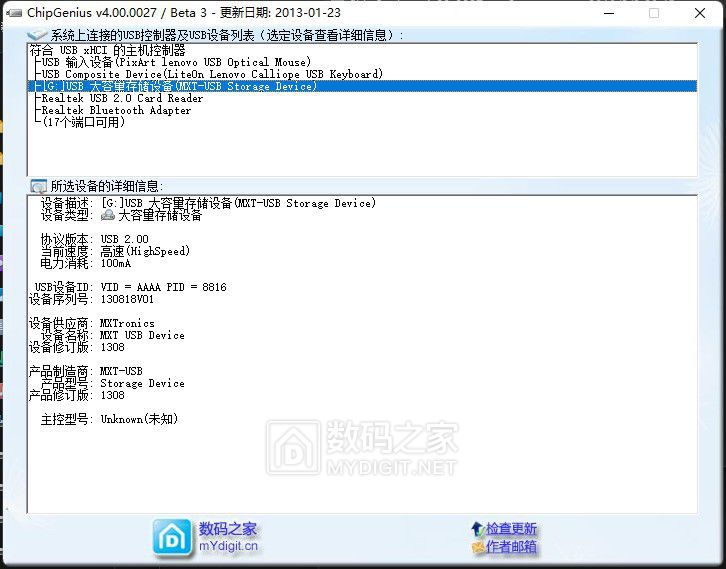Click the 设备描述 line in details
This screenshot has height=569, width=726.
coord(208,203)
